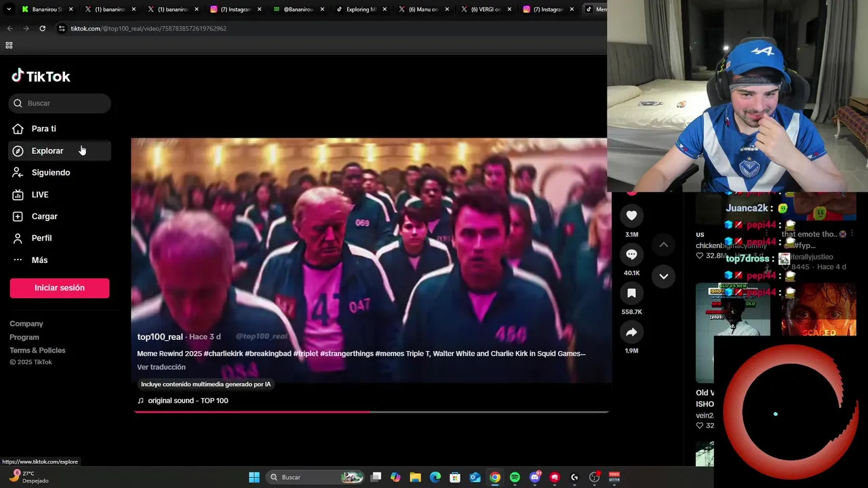
Task: Switch to the (6) VERGI on X tab
Action: pos(486,9)
